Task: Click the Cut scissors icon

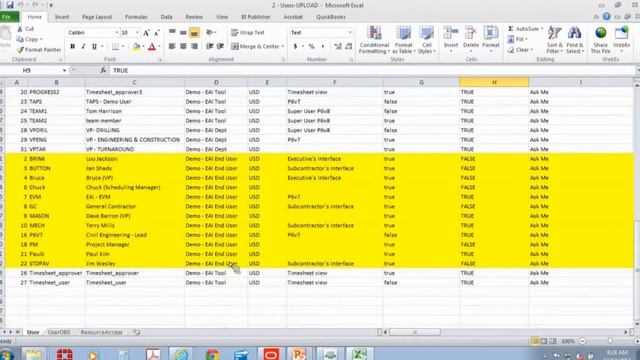Action: (x=20, y=29)
